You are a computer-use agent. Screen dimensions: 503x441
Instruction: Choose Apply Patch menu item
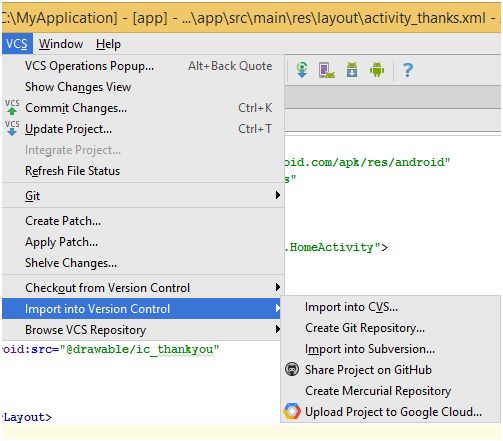point(143,242)
